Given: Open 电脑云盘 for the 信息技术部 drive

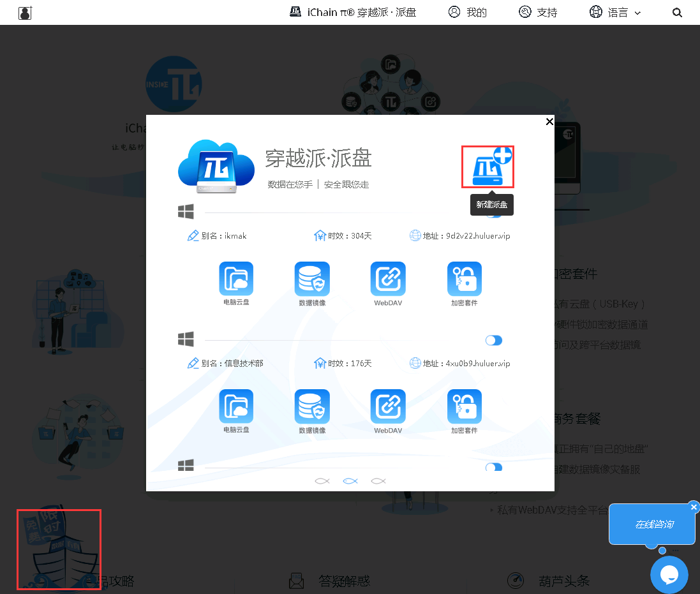Looking at the screenshot, I should pyautogui.click(x=236, y=406).
